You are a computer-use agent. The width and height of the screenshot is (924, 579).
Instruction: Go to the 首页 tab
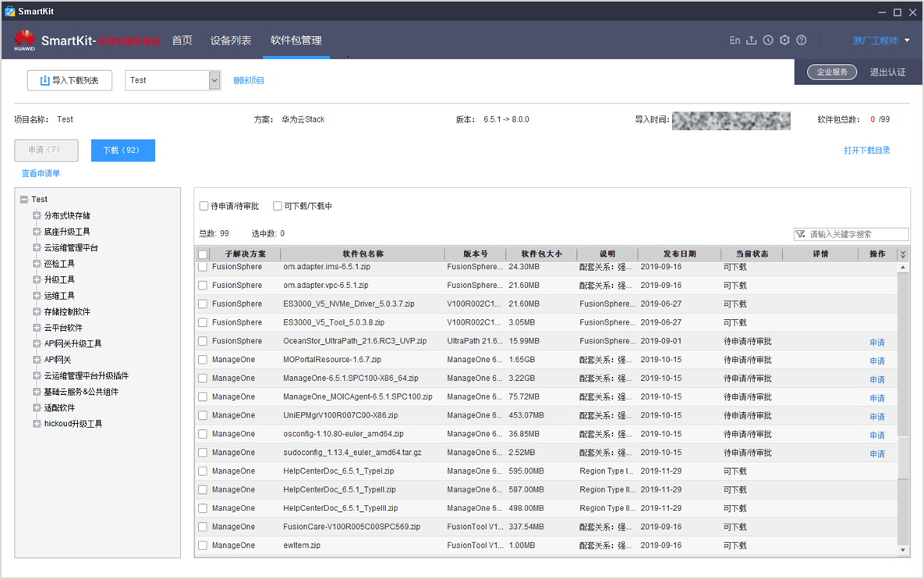(182, 40)
